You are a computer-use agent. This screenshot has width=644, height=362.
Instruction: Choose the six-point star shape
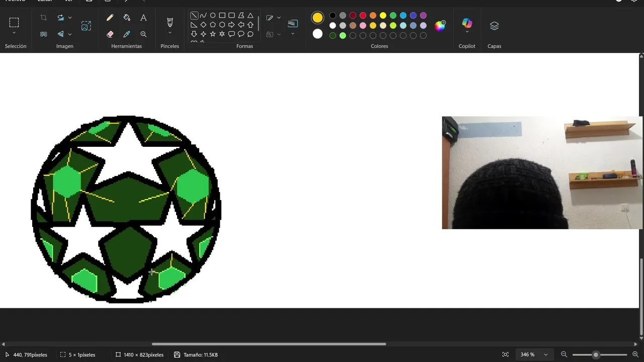222,34
